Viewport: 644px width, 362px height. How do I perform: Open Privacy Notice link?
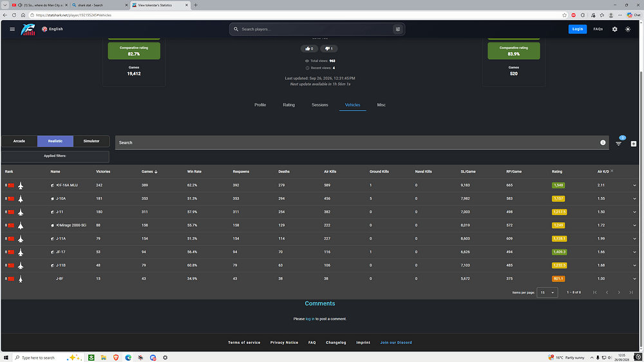(x=284, y=342)
